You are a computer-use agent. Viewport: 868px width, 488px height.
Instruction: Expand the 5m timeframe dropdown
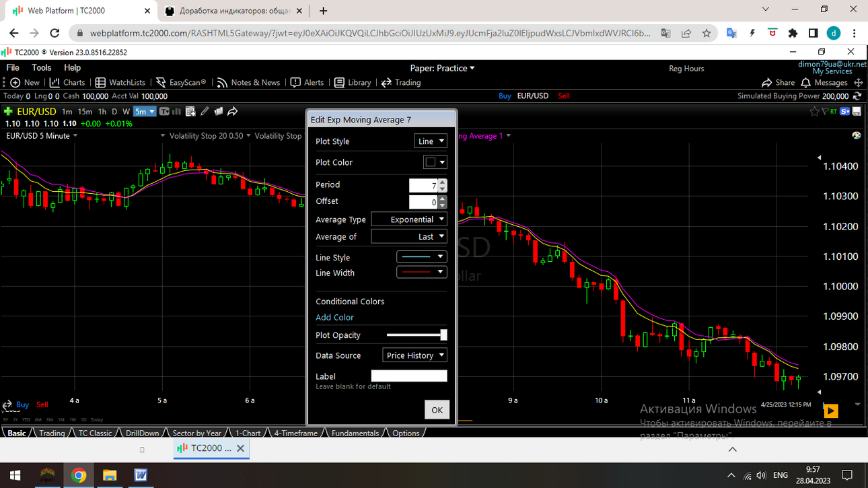[145, 111]
